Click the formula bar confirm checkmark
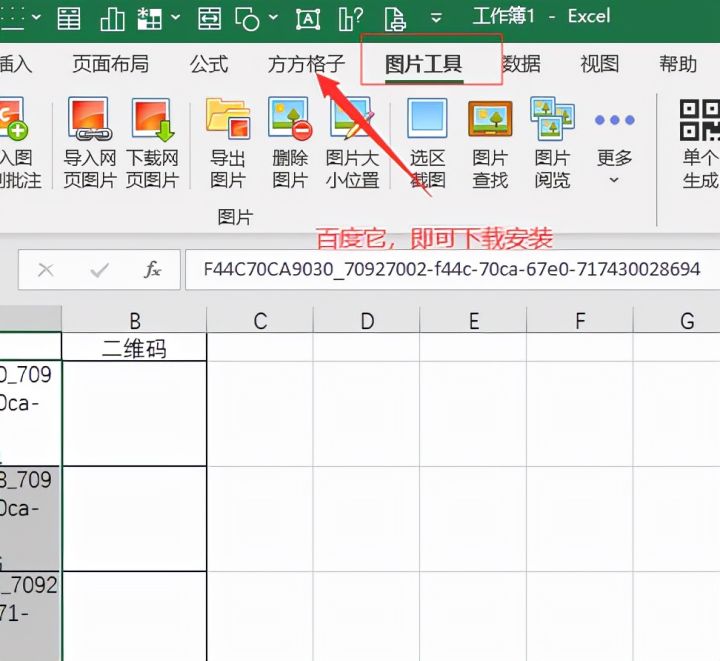 pyautogui.click(x=99, y=270)
